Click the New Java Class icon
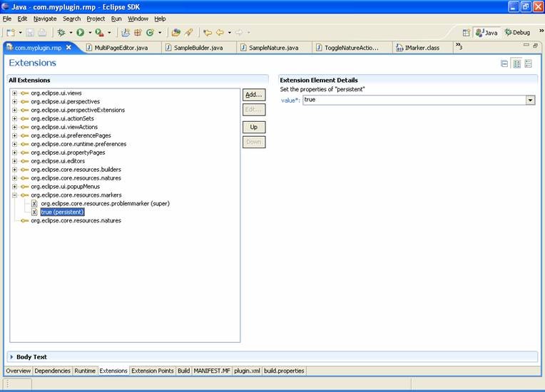 click(150, 33)
